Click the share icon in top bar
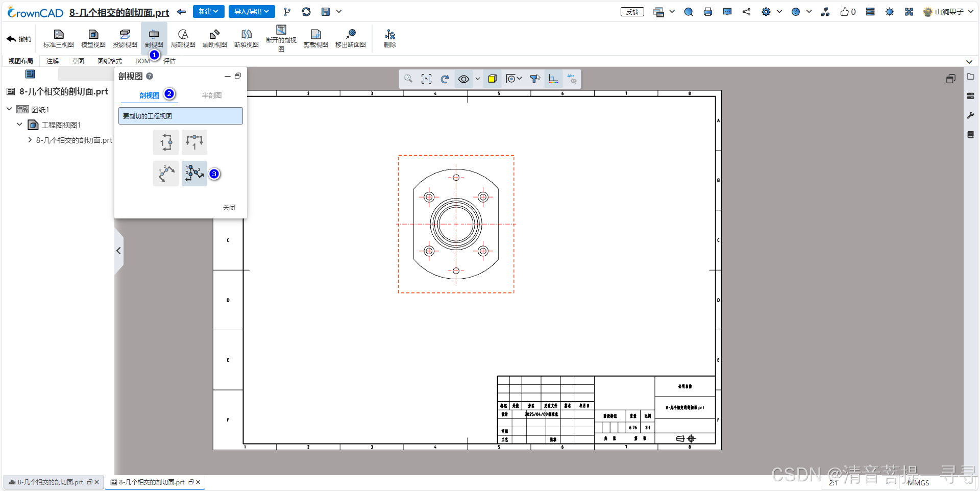980x491 pixels. coord(747,12)
